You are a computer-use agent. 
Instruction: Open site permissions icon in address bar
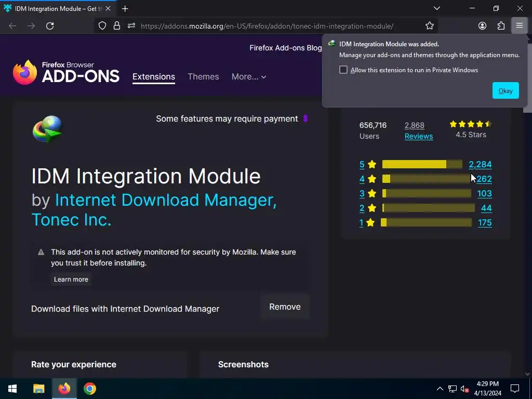131,26
